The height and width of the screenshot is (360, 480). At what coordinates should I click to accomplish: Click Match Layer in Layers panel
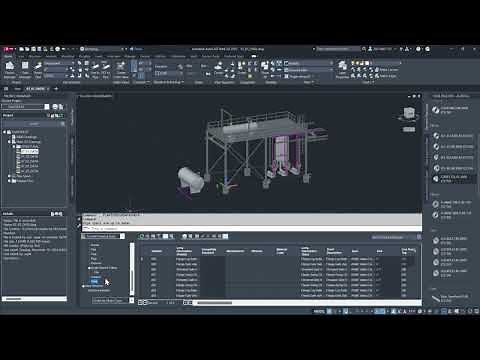tap(386, 76)
